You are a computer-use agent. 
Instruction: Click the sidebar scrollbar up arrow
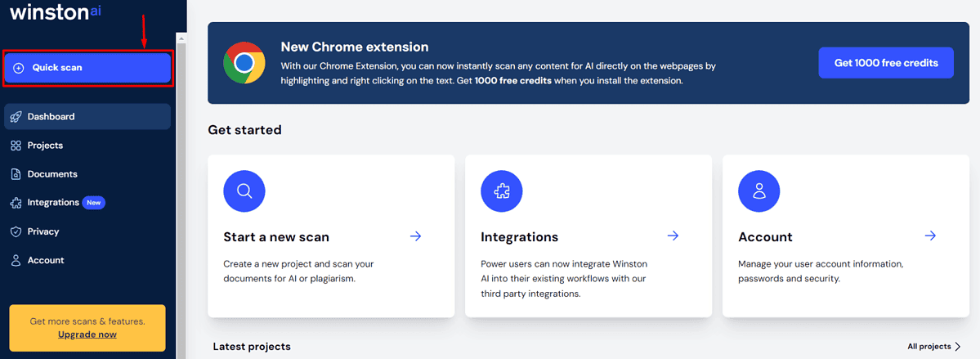coord(181,38)
